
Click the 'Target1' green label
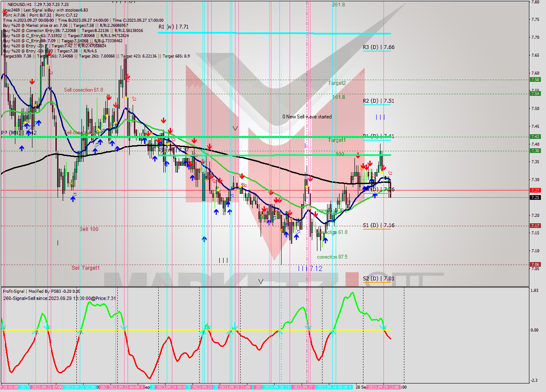point(337,140)
